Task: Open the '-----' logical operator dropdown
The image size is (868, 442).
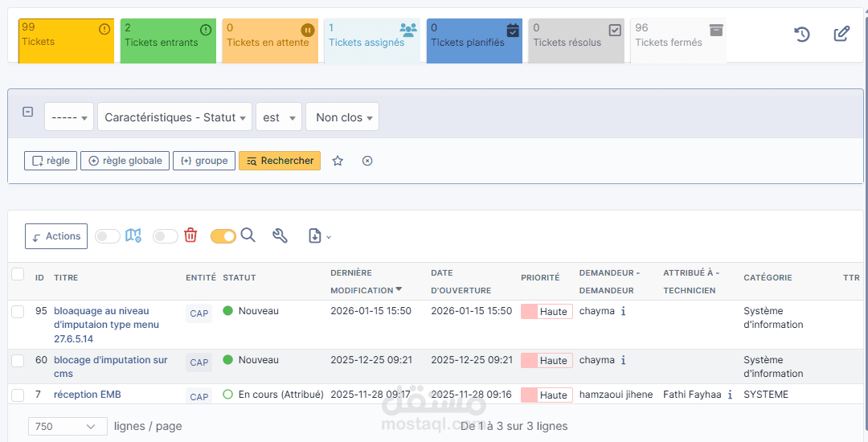Action: tap(69, 117)
